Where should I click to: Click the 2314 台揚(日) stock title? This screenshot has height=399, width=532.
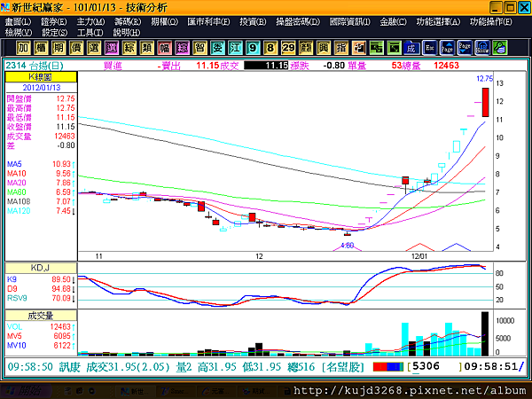35,65
